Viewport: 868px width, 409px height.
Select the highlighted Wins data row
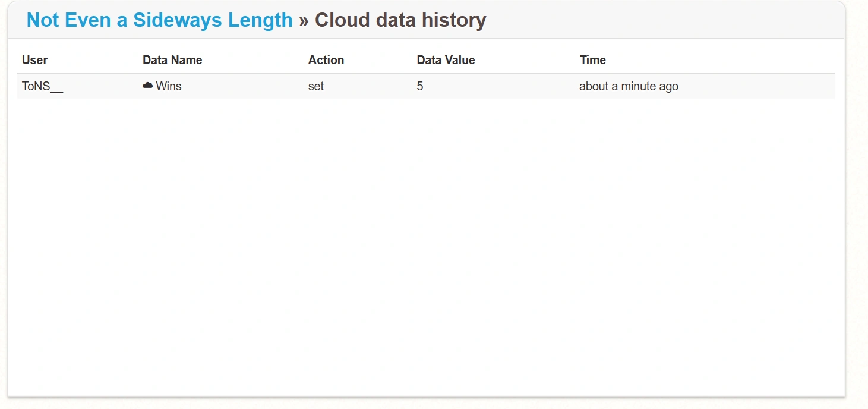pyautogui.click(x=416, y=86)
